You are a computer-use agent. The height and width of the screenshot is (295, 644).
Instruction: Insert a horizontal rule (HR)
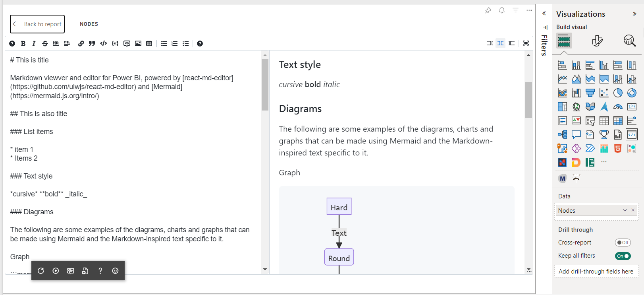[56, 44]
